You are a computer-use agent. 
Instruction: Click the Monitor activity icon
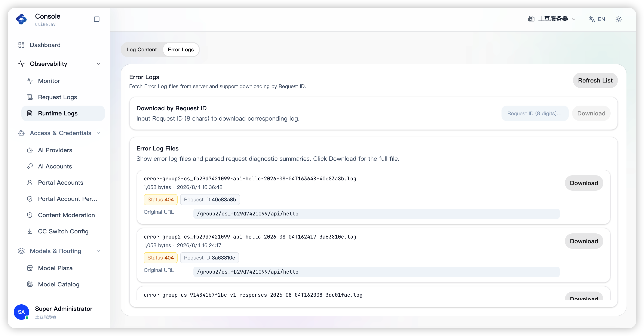tap(30, 81)
